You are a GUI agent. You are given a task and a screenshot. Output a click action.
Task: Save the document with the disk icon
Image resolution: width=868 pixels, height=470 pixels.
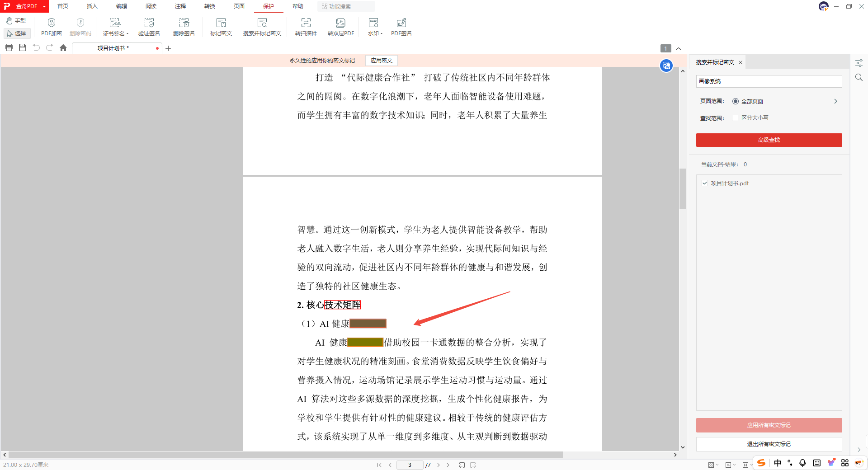[23, 47]
